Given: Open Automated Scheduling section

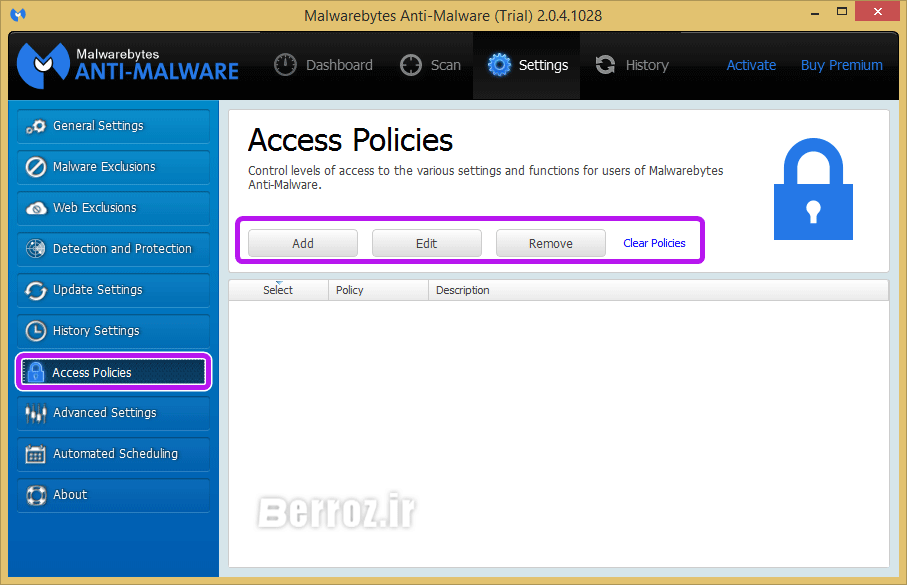Looking at the screenshot, I should pos(113,454).
